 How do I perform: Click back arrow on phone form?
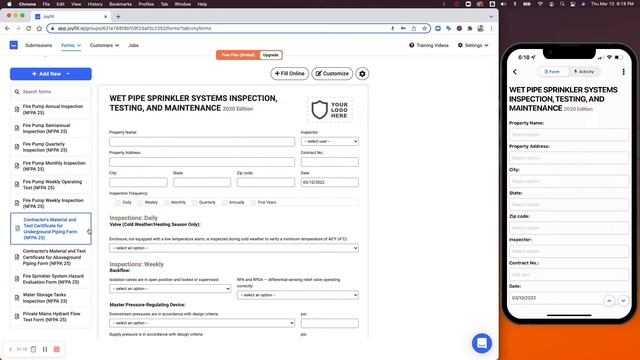click(x=515, y=72)
